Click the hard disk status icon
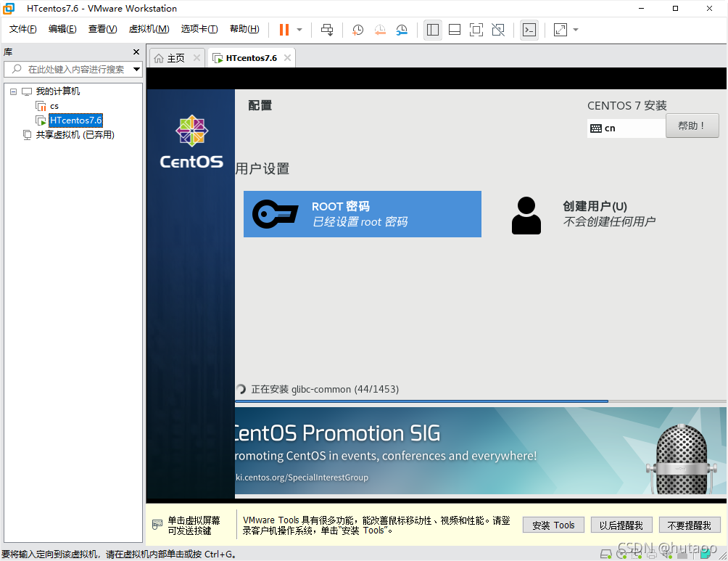The height and width of the screenshot is (561, 728). point(606,554)
